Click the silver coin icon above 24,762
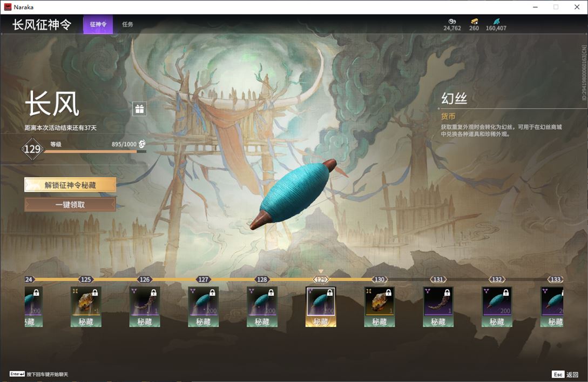The image size is (588, 382). tap(452, 21)
